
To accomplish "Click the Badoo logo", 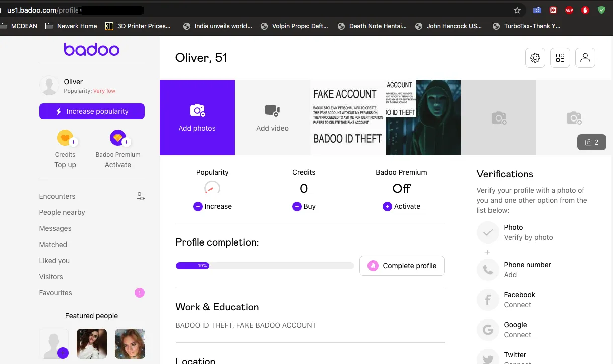I will point(91,49).
